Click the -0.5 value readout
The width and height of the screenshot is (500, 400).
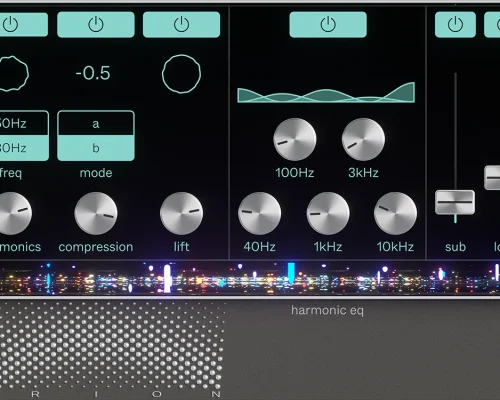click(93, 73)
